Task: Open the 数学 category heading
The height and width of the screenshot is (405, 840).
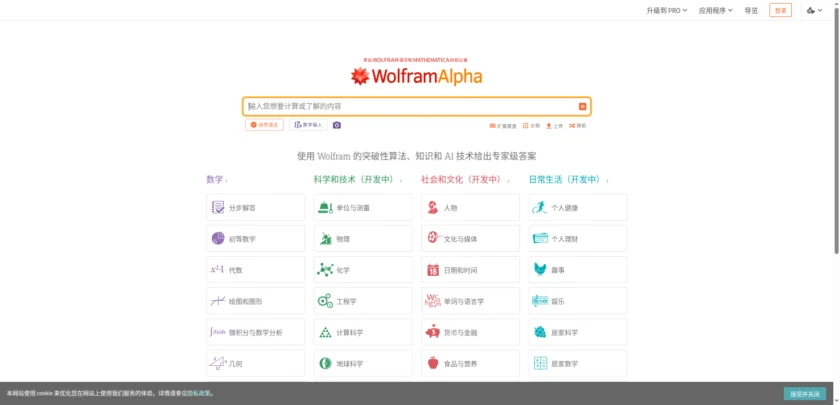Action: pyautogui.click(x=216, y=180)
